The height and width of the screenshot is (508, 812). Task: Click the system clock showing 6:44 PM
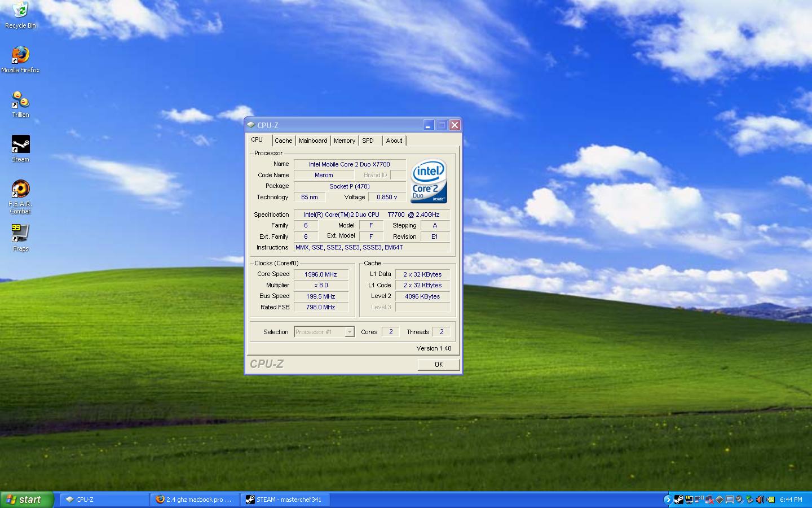791,500
